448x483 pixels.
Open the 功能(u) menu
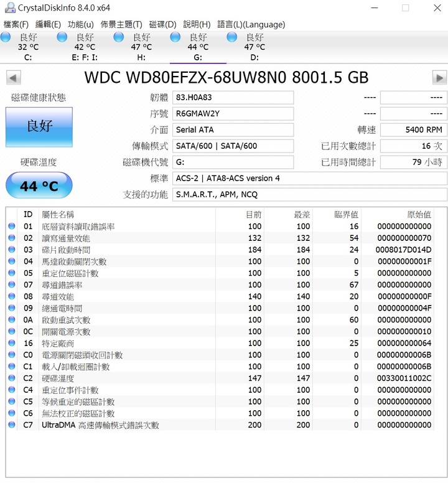coord(81,24)
